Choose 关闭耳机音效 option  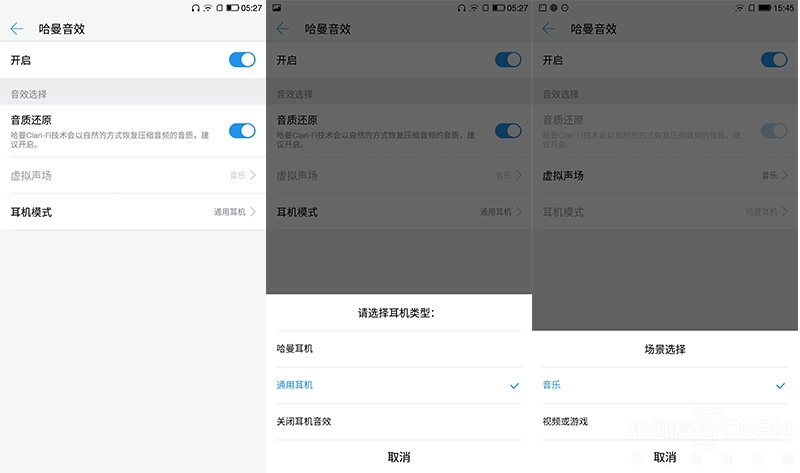click(398, 421)
